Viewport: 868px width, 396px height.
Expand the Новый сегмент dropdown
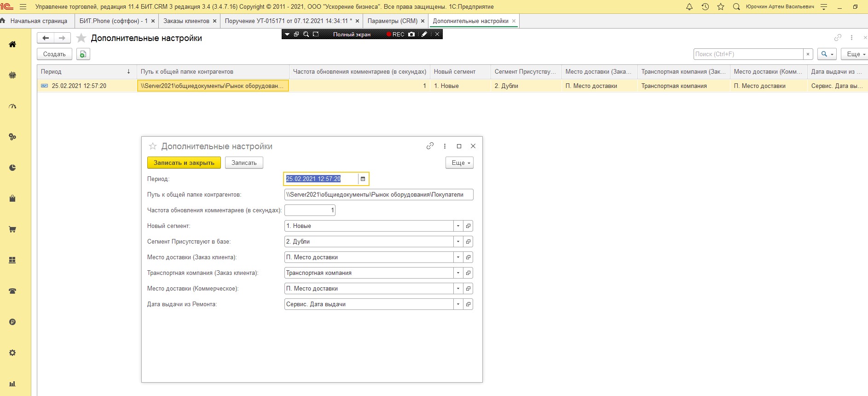tap(458, 226)
